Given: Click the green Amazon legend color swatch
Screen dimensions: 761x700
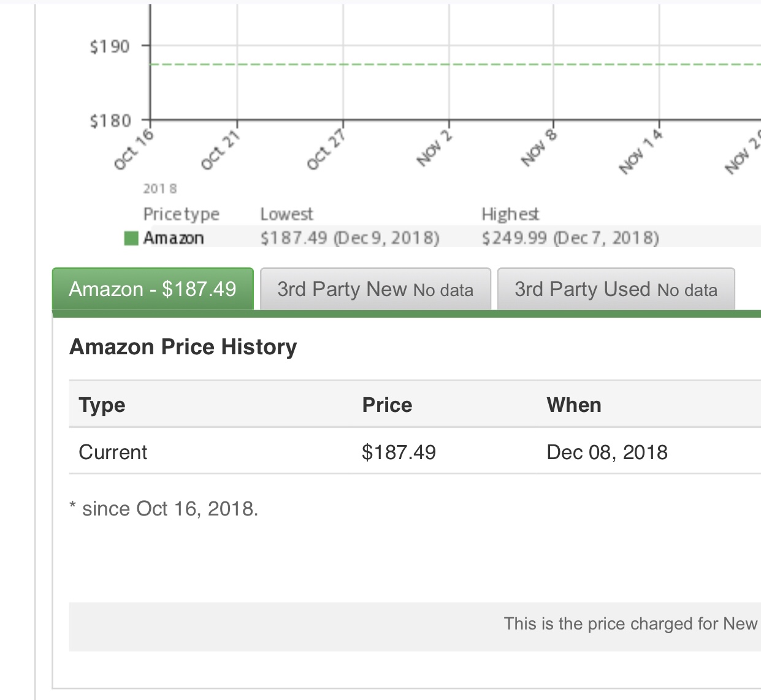Looking at the screenshot, I should [131, 238].
